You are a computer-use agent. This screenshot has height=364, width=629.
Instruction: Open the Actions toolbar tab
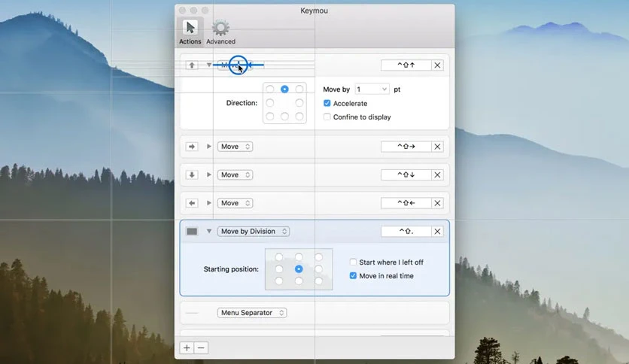[x=190, y=32]
